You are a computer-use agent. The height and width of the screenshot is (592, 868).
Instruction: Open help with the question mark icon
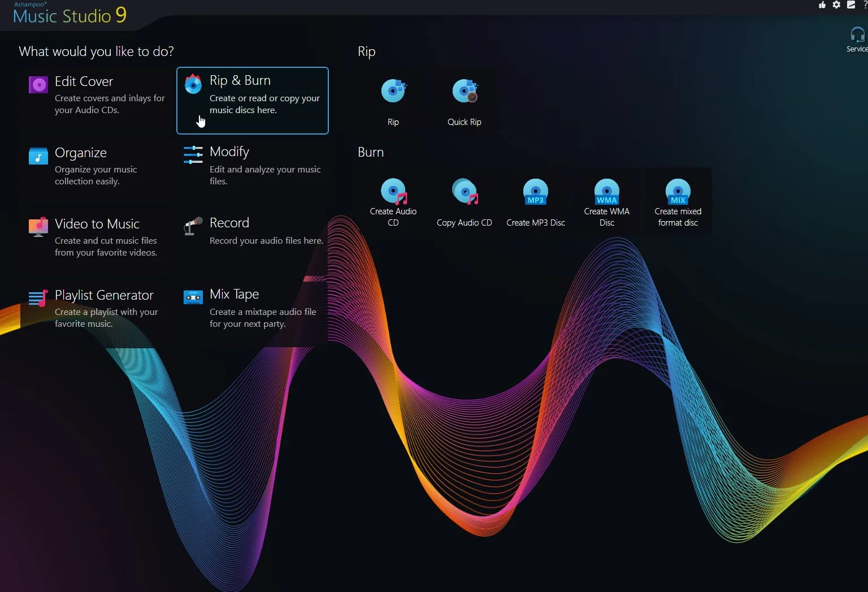865,5
